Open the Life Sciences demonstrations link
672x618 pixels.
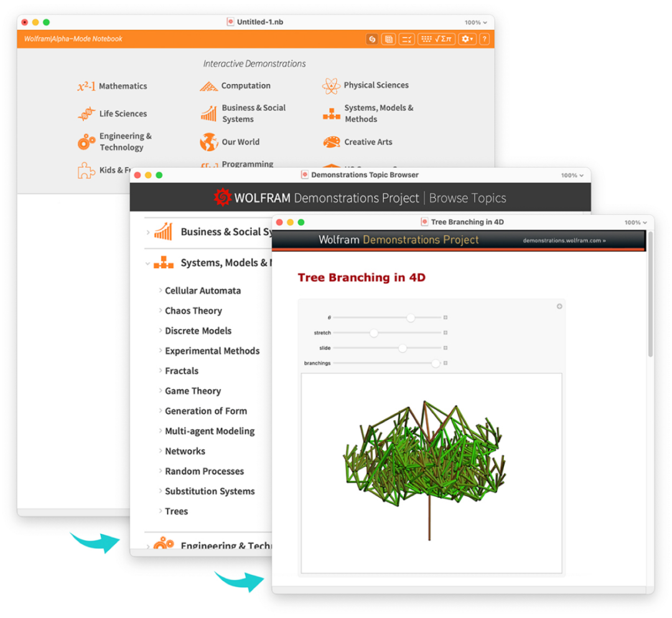(123, 113)
